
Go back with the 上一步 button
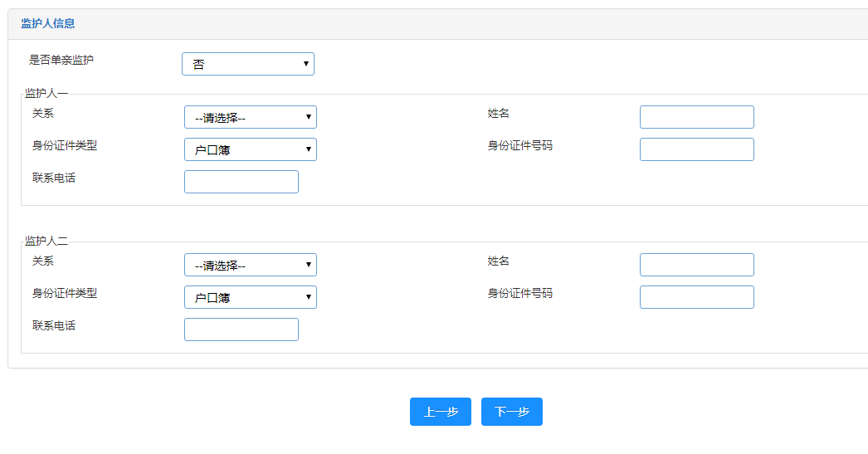440,412
